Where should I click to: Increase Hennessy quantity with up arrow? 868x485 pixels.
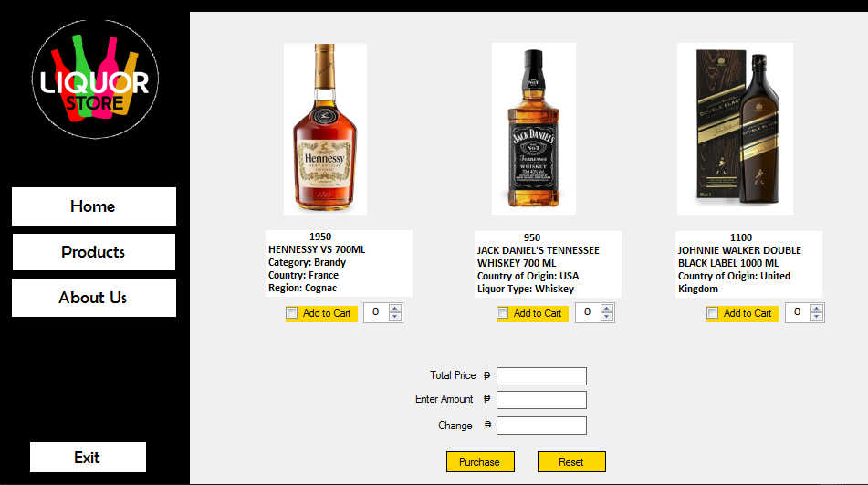tap(394, 309)
